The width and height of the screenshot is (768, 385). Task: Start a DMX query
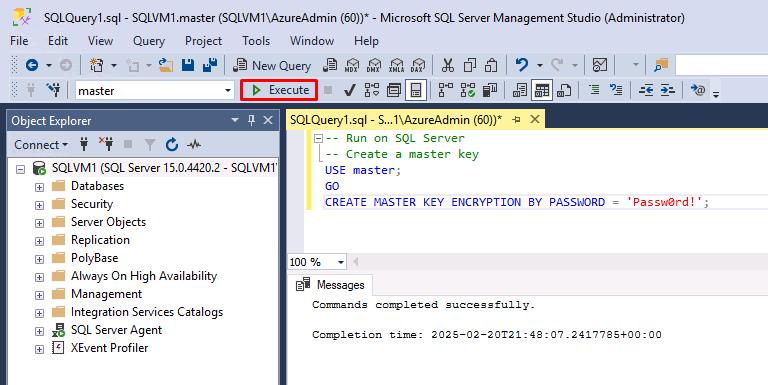(374, 65)
